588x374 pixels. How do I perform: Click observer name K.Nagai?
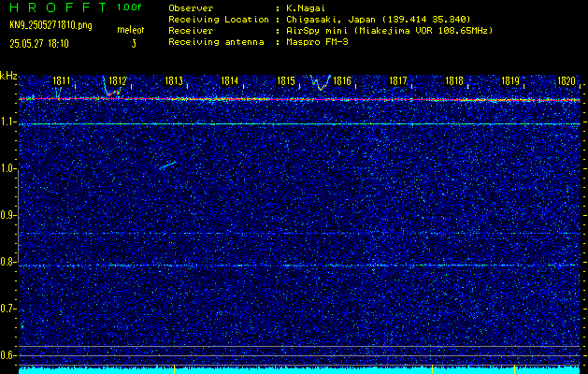(x=306, y=7)
